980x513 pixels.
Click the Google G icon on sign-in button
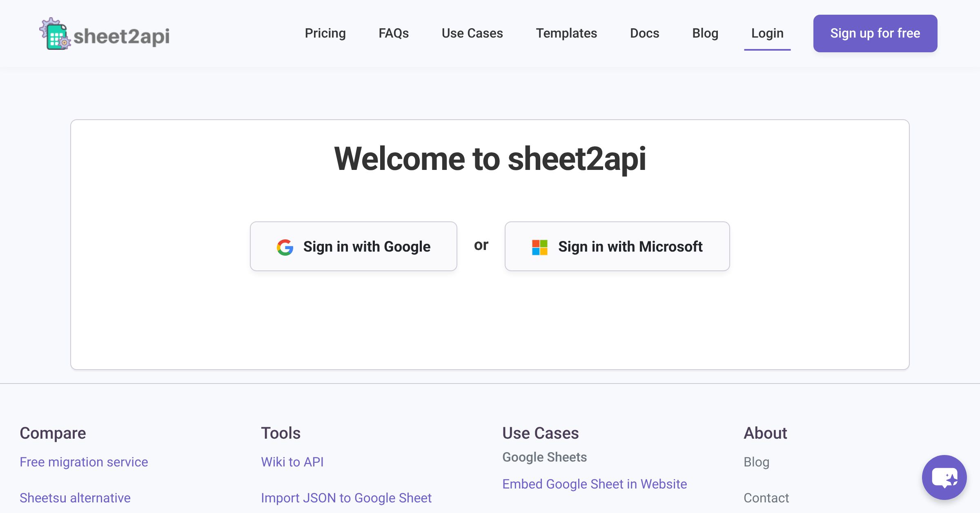pyautogui.click(x=286, y=246)
